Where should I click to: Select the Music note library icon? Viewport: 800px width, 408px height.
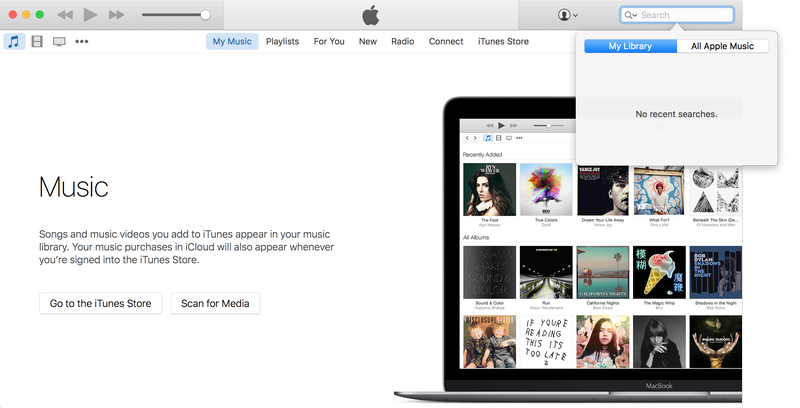[x=14, y=41]
